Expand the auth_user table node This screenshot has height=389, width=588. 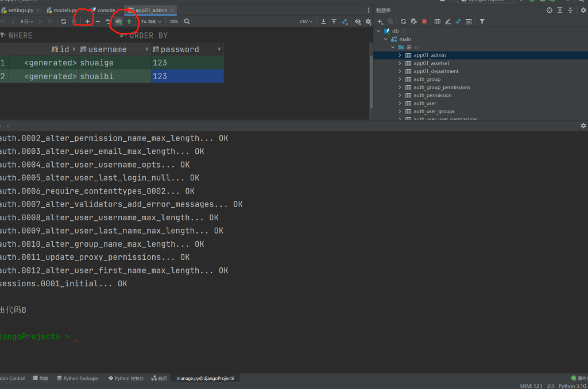coord(400,103)
